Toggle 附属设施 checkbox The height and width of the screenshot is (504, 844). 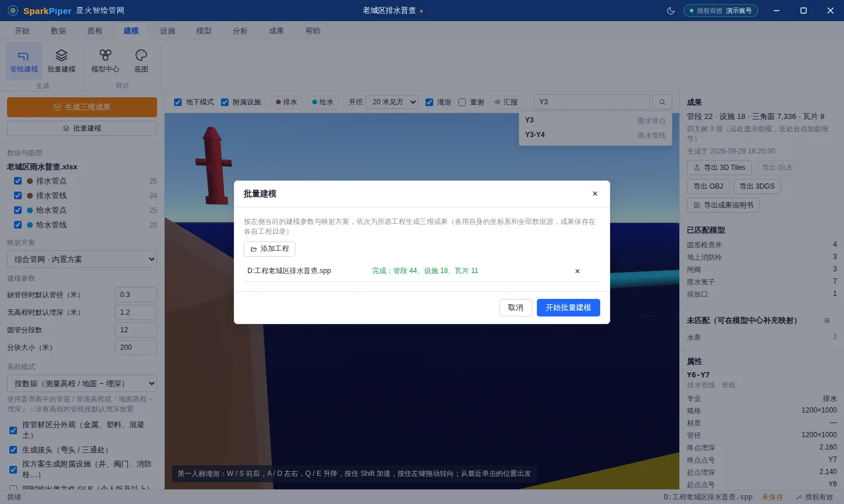tap(225, 103)
